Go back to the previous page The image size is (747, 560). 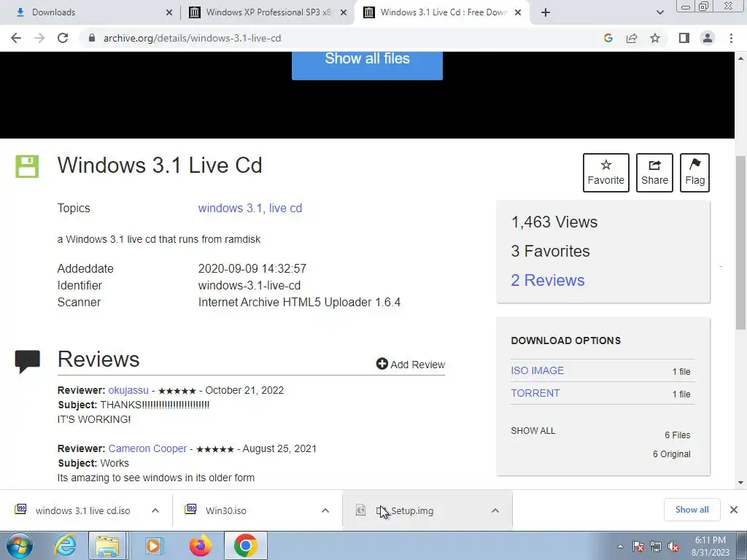click(x=16, y=38)
